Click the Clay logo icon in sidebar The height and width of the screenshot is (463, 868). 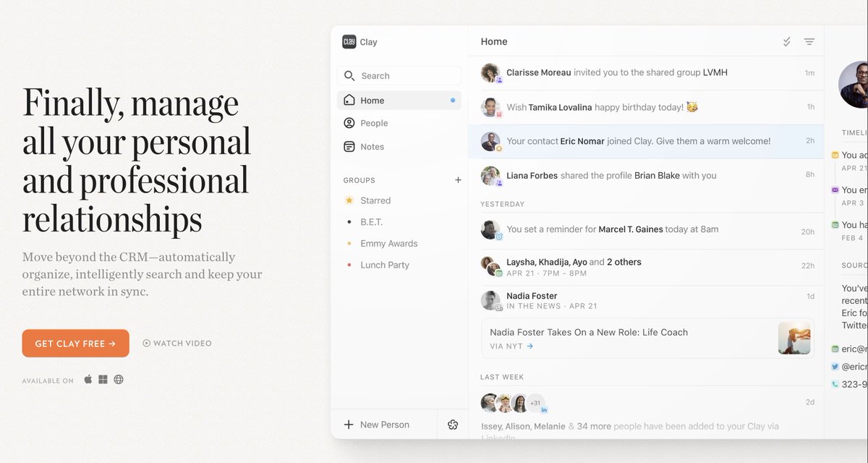point(349,42)
